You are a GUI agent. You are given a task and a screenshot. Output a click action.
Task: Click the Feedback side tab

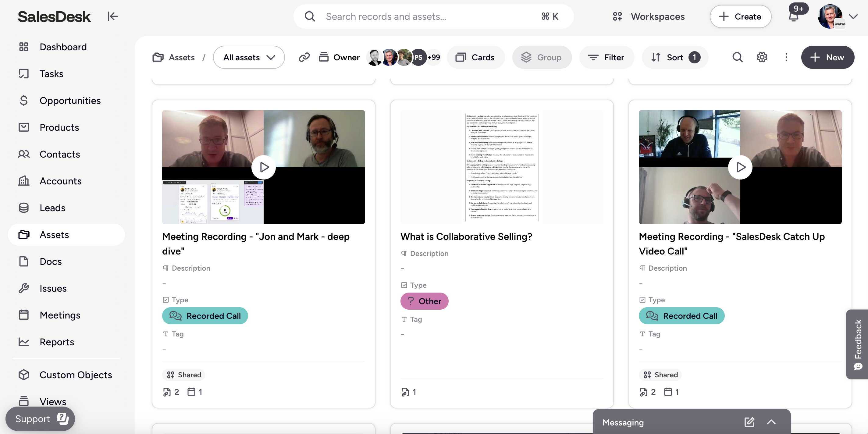857,344
